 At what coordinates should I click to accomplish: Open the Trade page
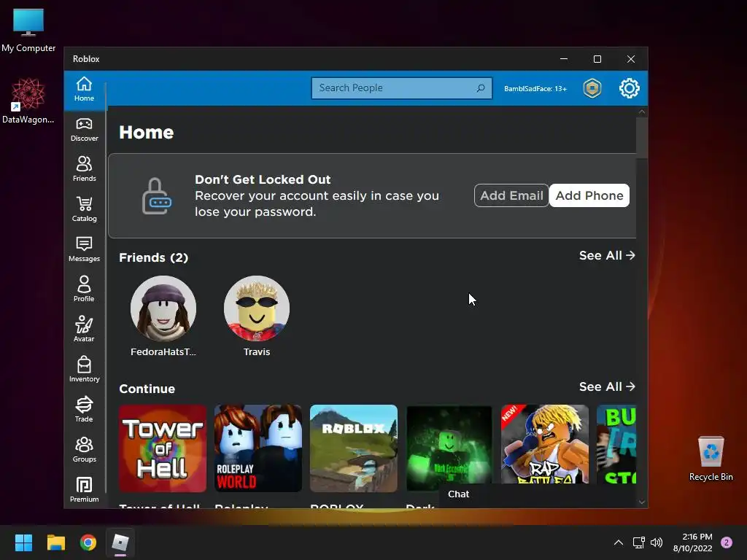click(85, 410)
